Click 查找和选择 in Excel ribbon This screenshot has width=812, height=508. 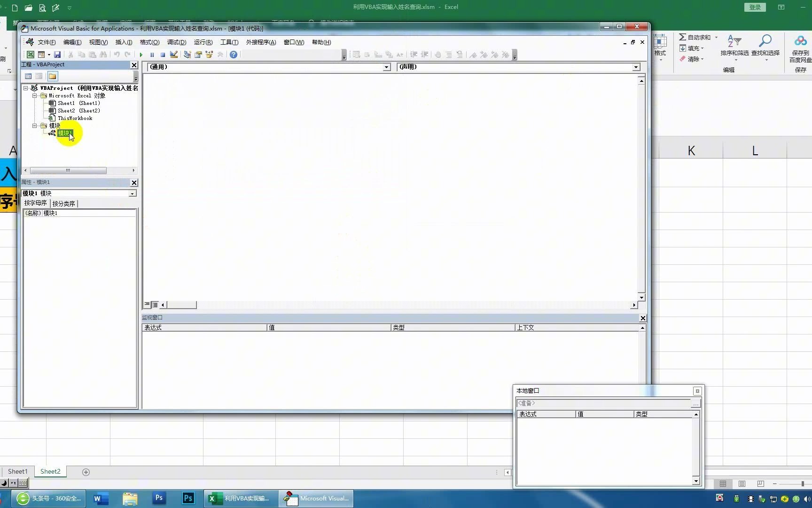coord(765,48)
